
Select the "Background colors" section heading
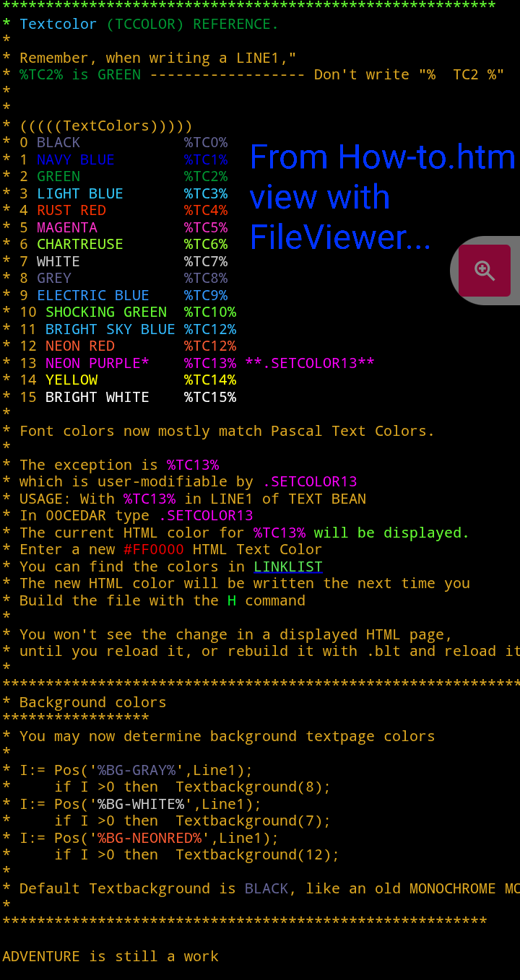pyautogui.click(x=92, y=702)
